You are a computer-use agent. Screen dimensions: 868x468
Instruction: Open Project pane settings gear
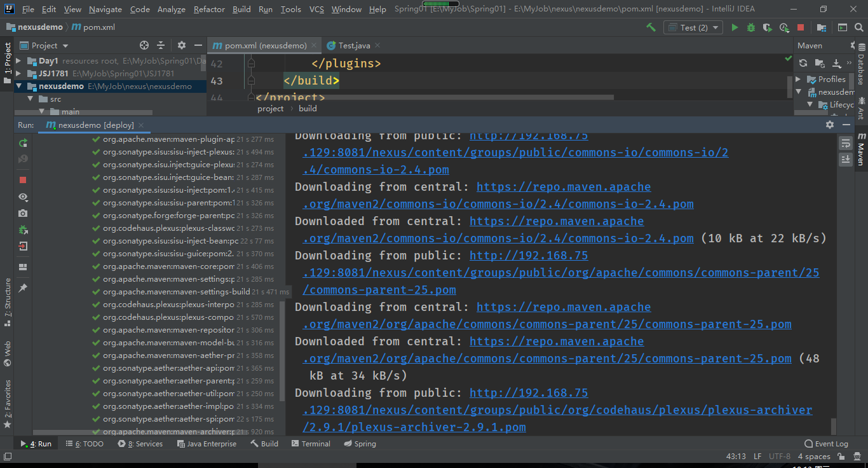(x=182, y=45)
